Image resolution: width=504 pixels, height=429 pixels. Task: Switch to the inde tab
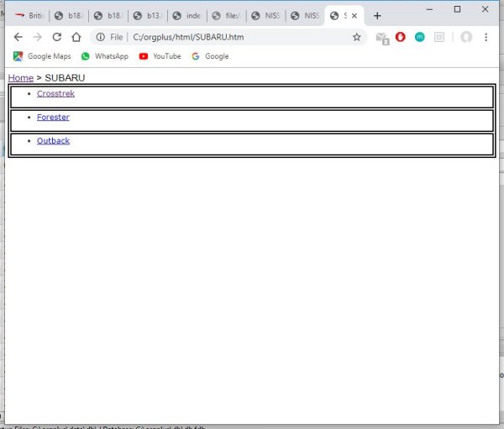click(187, 16)
